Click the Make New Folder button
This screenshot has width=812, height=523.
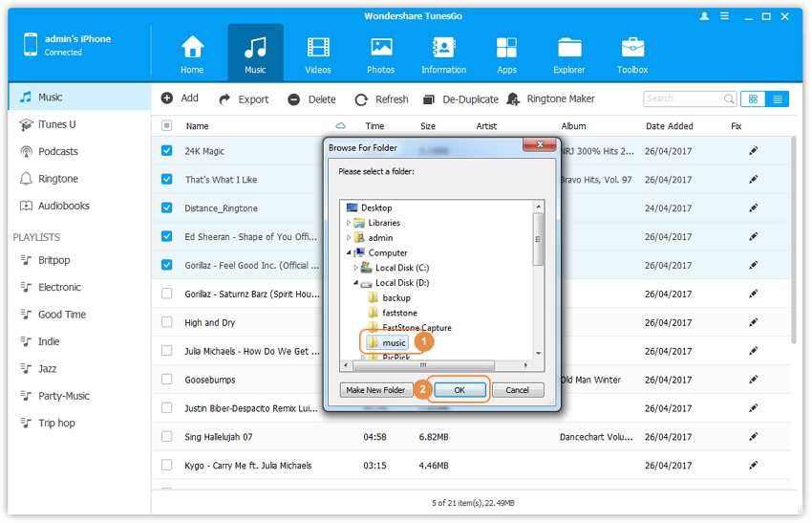[x=375, y=390]
